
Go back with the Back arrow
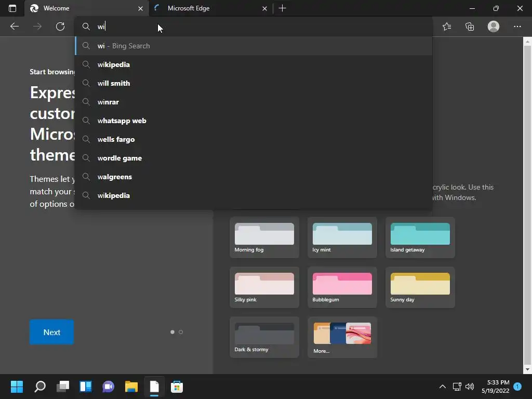[14, 26]
